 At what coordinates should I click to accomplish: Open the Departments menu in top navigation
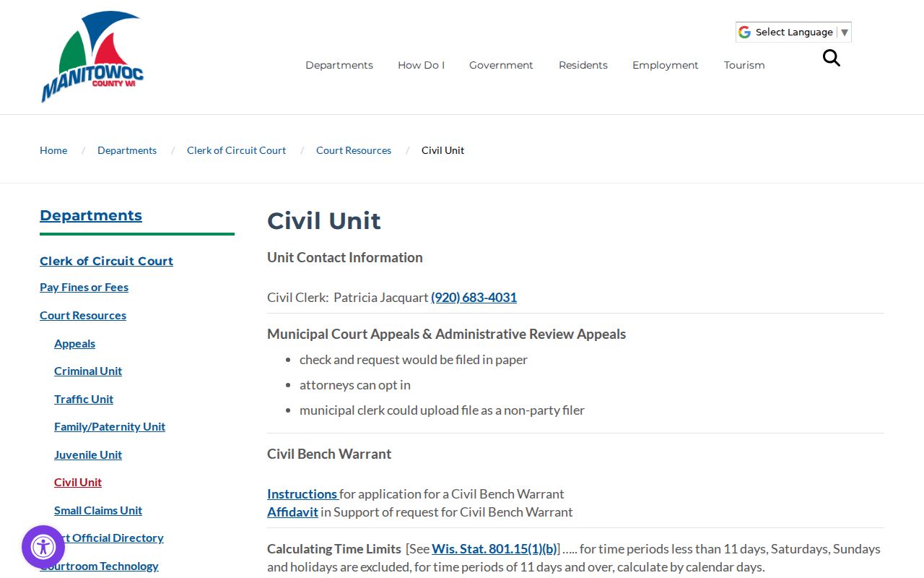[339, 65]
